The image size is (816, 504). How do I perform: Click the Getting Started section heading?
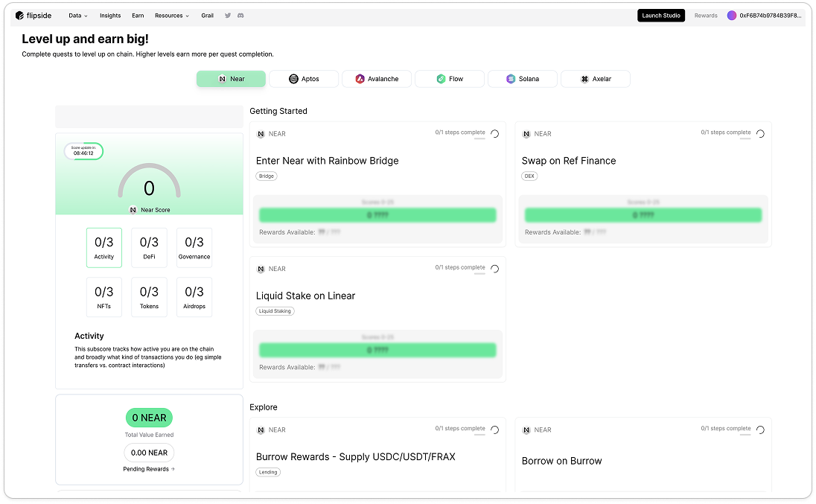[278, 111]
